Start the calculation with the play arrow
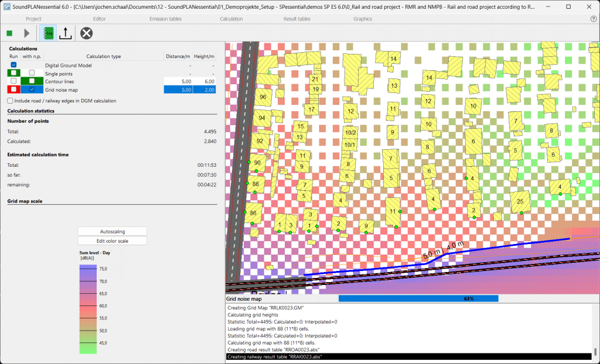The width and height of the screenshot is (600, 364). tap(26, 33)
